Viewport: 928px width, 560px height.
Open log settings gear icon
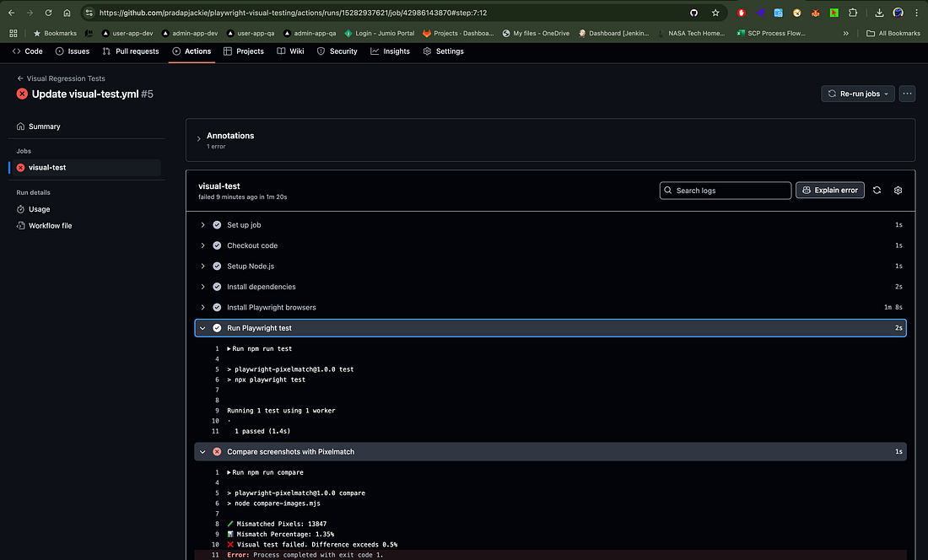pyautogui.click(x=898, y=191)
